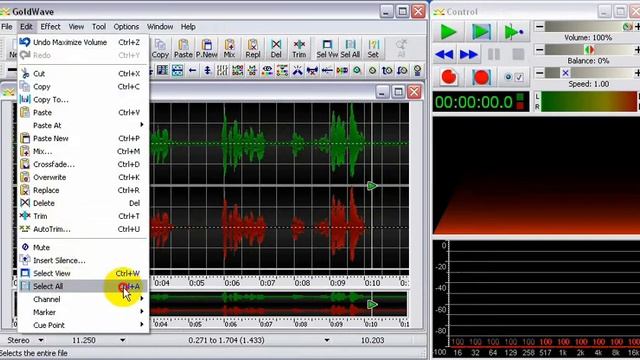The height and width of the screenshot is (360, 640).
Task: Click the finish marker in overview strip
Action: pos(372,304)
